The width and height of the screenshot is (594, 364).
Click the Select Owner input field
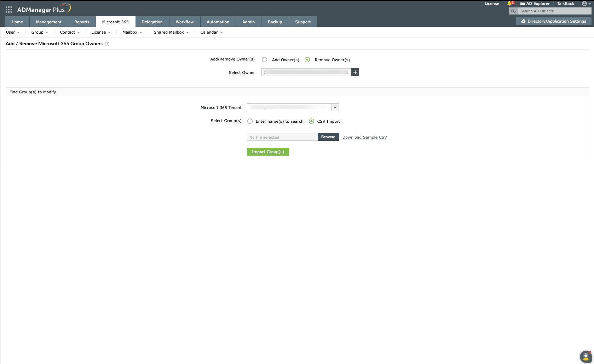(306, 72)
